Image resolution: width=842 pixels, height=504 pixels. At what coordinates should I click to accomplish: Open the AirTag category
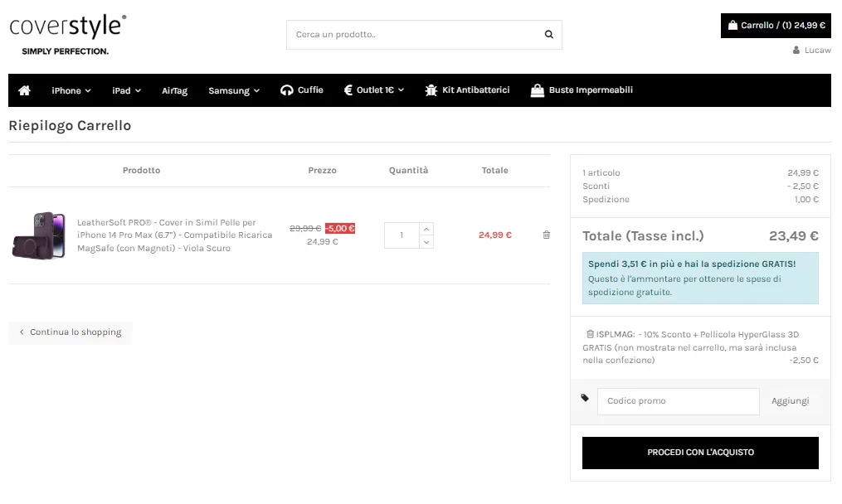click(174, 90)
